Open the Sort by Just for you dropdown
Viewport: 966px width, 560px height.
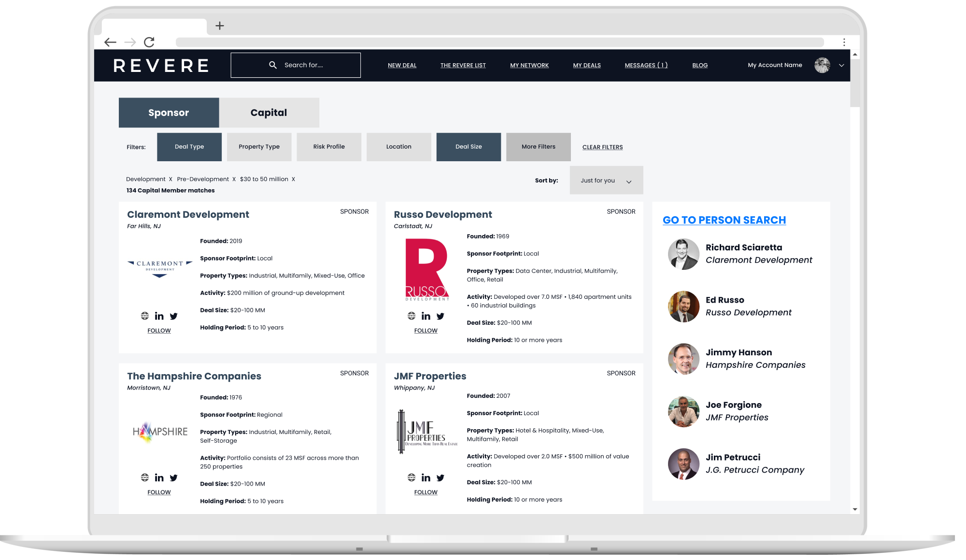pyautogui.click(x=606, y=180)
